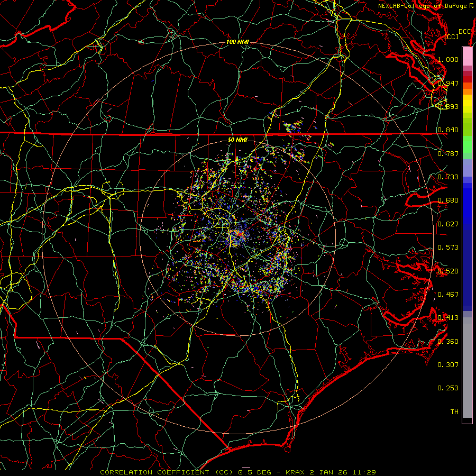Image resolution: width=476 pixels, height=476 pixels.
Task: Select the 0.413 scale value
Action: pyautogui.click(x=448, y=318)
